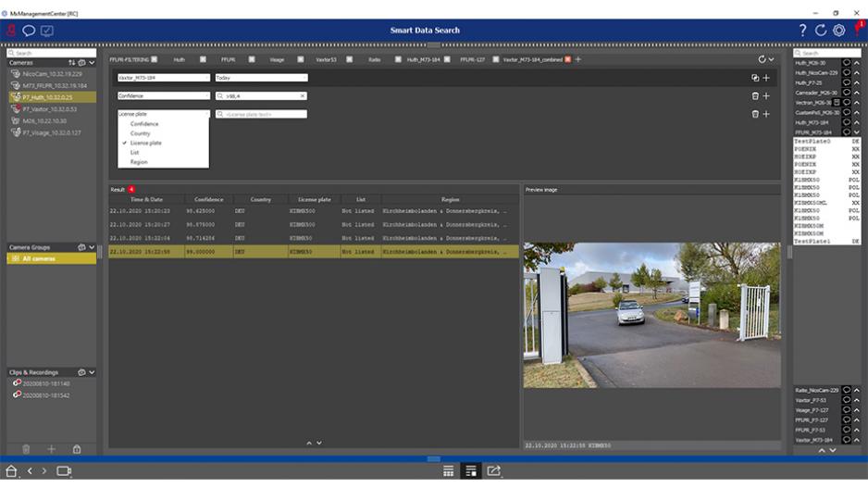
Task: Choose List from the filter dropdown list
Action: click(x=134, y=153)
